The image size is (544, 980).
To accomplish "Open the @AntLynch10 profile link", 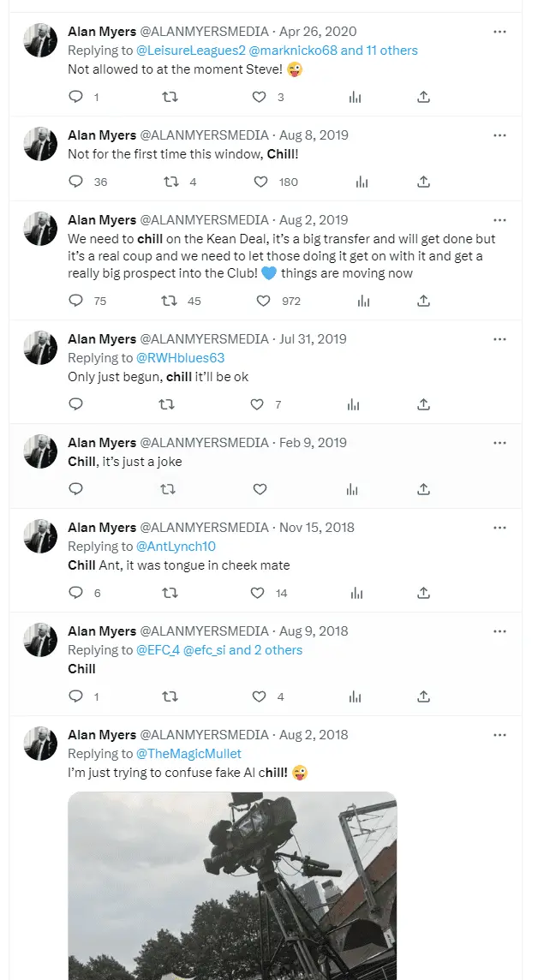I will point(176,547).
